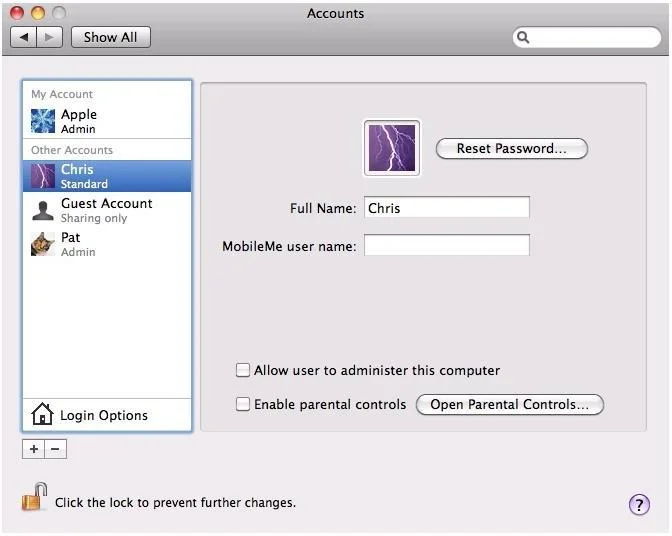Select the Guest Account row

click(107, 210)
